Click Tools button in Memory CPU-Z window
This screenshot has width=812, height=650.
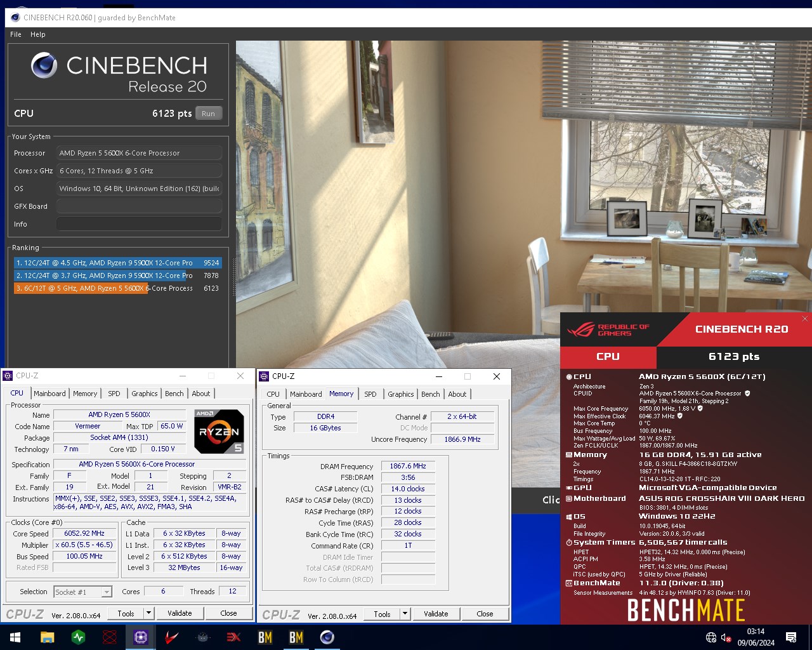[383, 614]
